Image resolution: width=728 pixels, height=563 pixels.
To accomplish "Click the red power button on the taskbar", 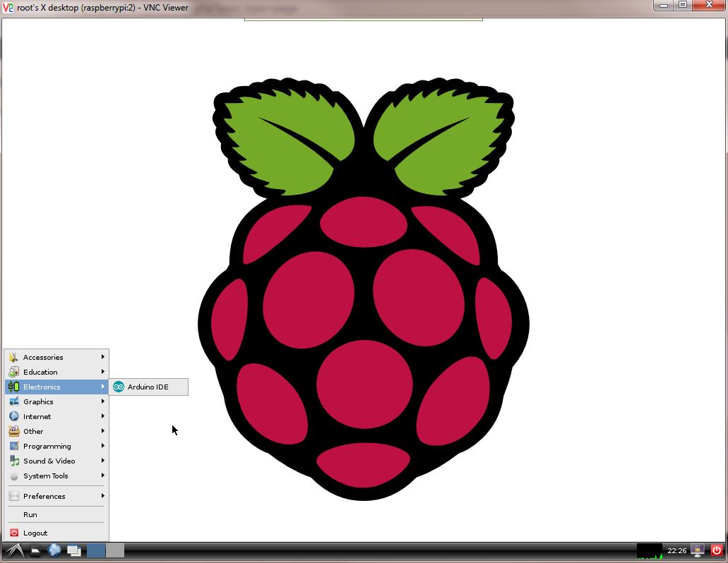I will point(717,550).
